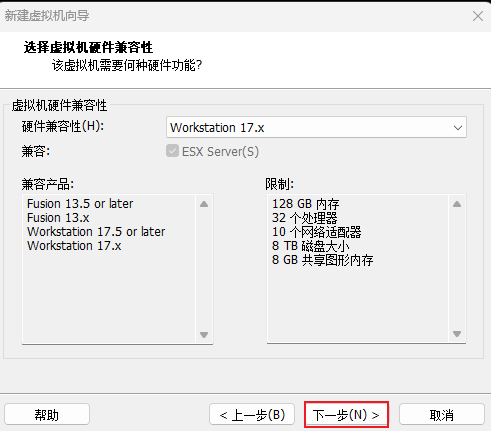Select the '32 个处理器' limitation entry

click(305, 218)
